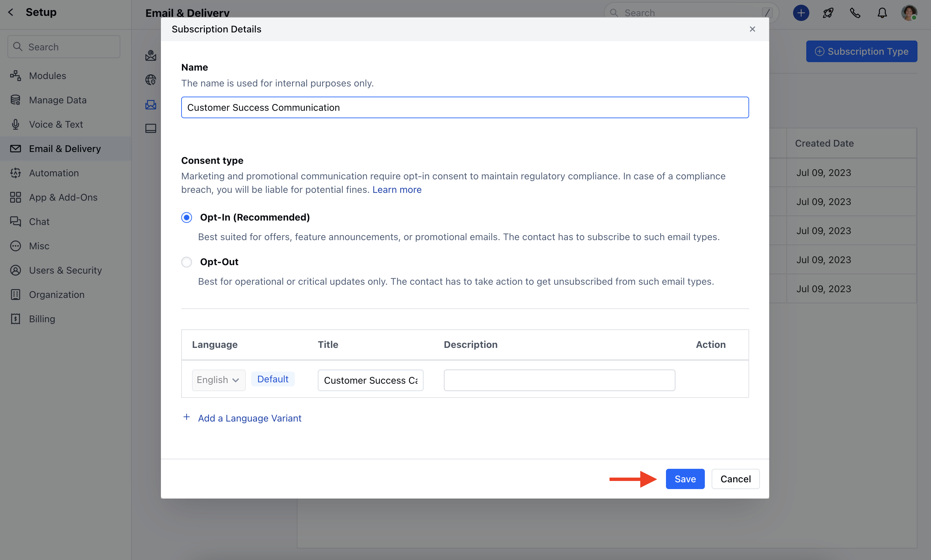The height and width of the screenshot is (560, 931).
Task: Open Users & Security menu item
Action: (65, 270)
